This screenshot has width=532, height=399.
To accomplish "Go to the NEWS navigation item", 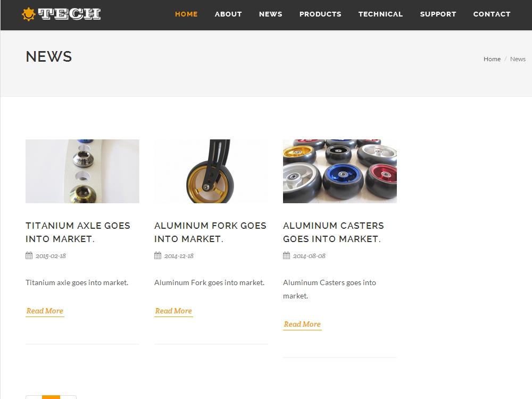I will pos(271,14).
